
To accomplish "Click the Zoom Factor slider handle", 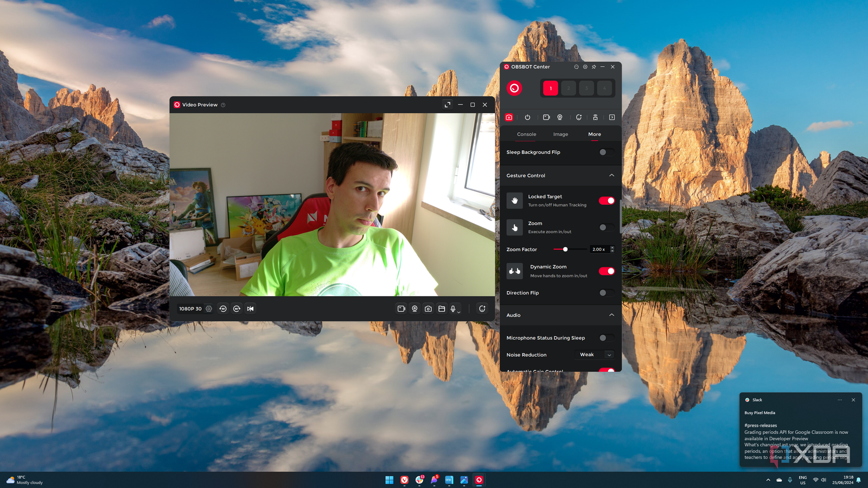I will coord(565,249).
